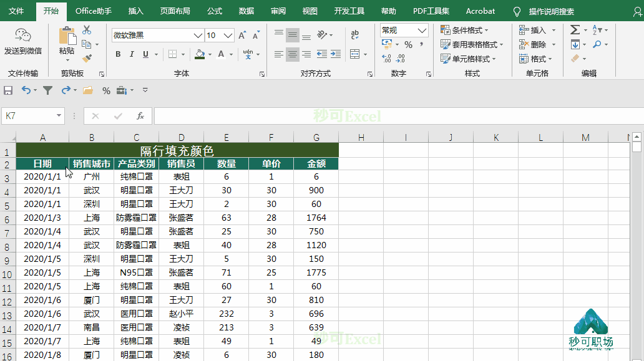Increase font size with large A
Screen dimensions: 644x361
point(242,36)
